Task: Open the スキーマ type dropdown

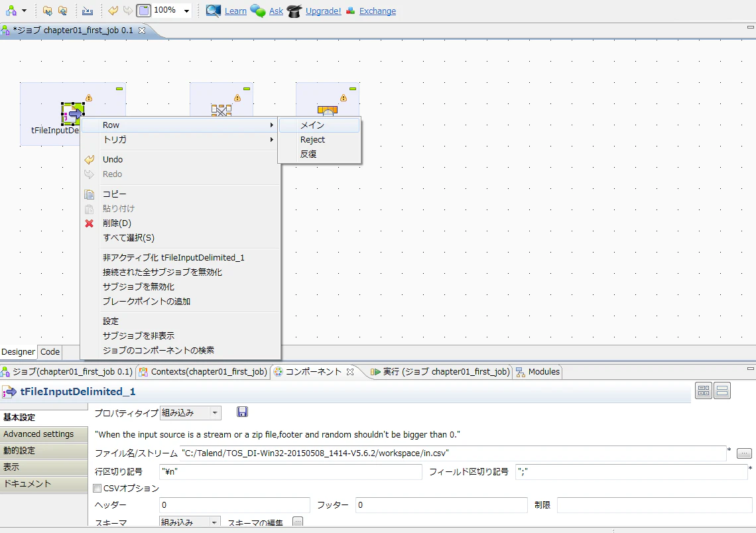Action: click(215, 522)
